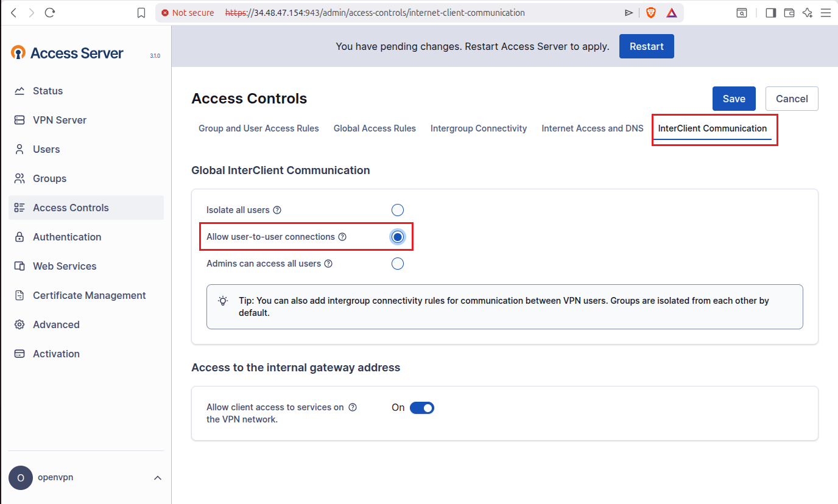Open the Group and User Access Rules tab
838x504 pixels.
coord(259,128)
